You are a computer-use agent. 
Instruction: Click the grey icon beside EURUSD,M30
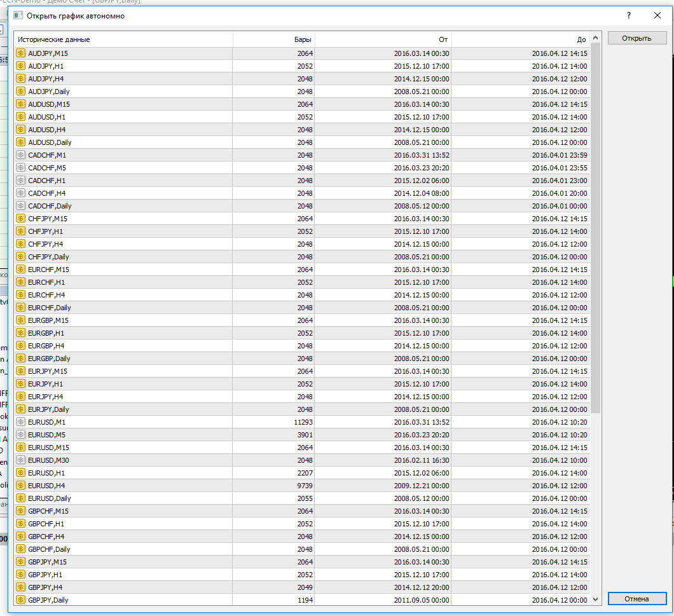pyautogui.click(x=20, y=460)
